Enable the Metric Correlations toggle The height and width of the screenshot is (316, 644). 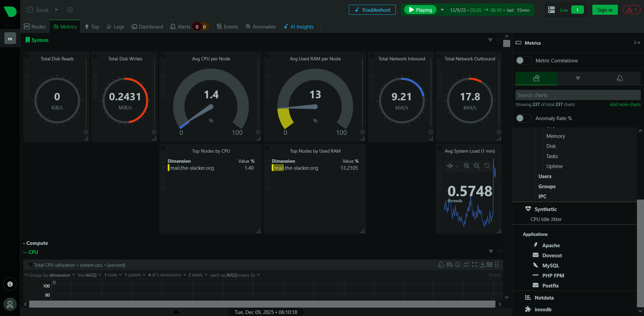click(524, 60)
